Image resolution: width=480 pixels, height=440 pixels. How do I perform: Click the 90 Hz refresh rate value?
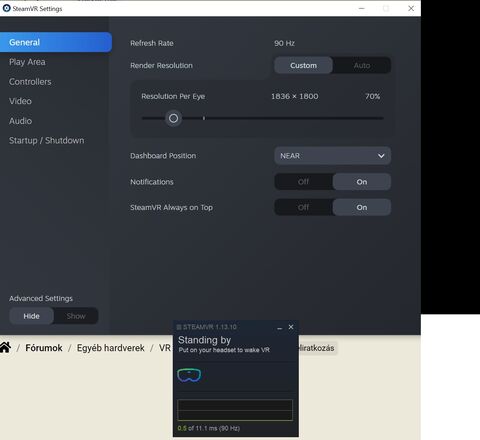click(284, 43)
